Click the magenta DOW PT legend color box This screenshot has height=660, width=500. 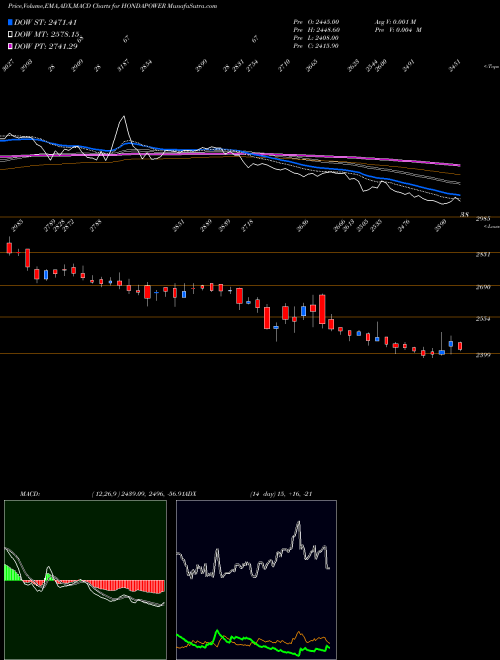[x=10, y=46]
